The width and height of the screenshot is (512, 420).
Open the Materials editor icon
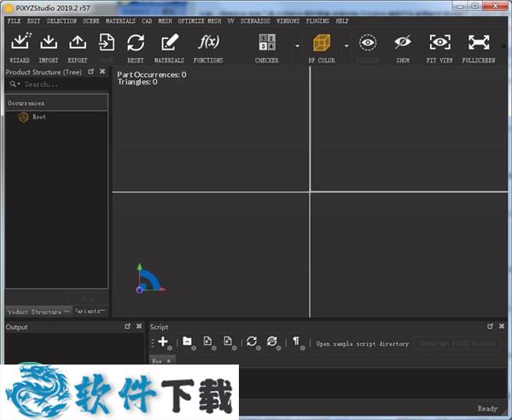169,43
